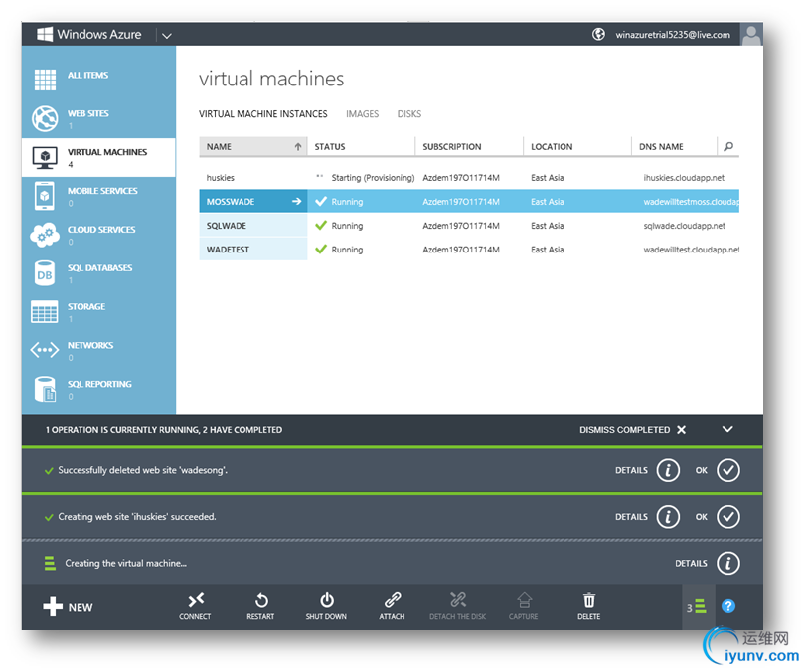Confirm OK checkmark for 'ihuskies' succeeded message
The height and width of the screenshot is (672, 805).
pos(728,517)
